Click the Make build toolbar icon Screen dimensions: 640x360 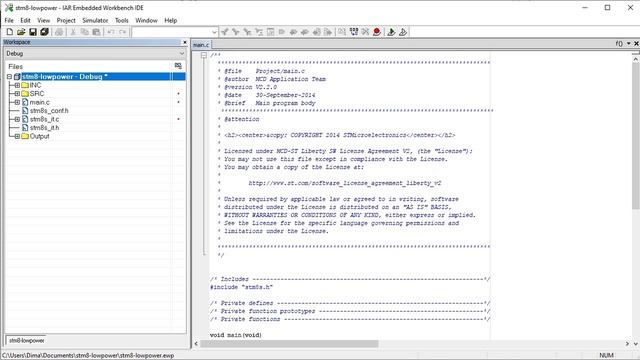pyautogui.click(x=354, y=32)
